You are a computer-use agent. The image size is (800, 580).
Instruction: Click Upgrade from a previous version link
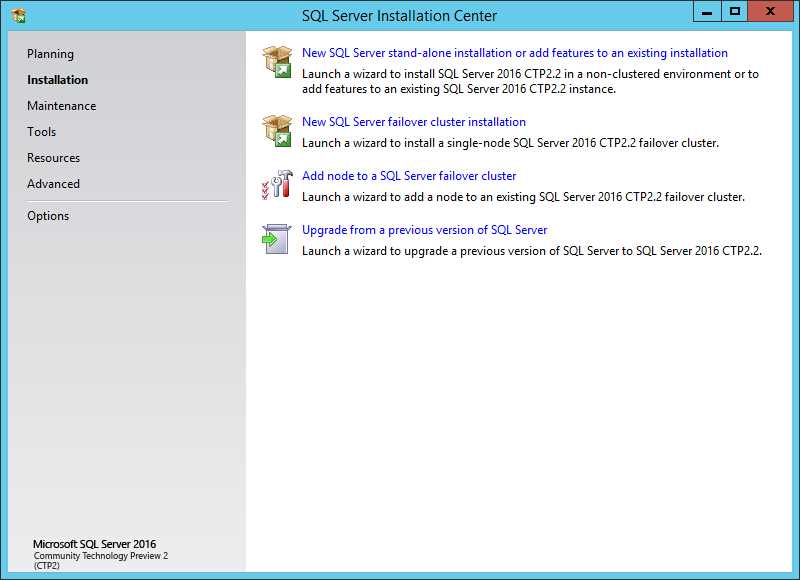click(424, 230)
